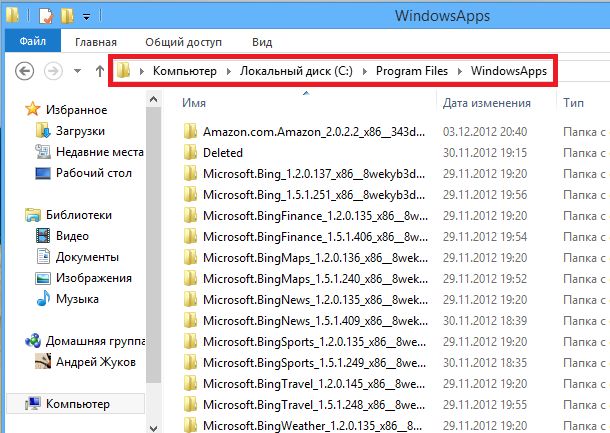
Task: Open the Видео library
Action: click(72, 236)
